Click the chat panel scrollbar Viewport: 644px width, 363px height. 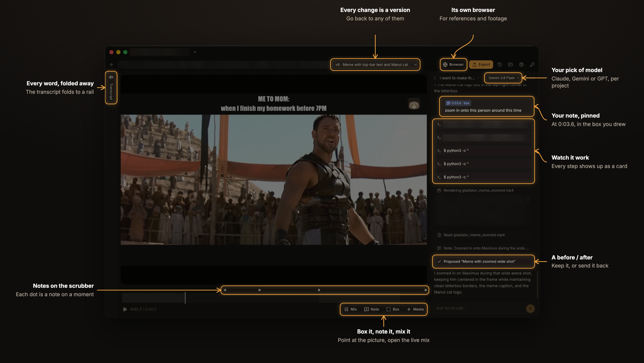(x=537, y=285)
